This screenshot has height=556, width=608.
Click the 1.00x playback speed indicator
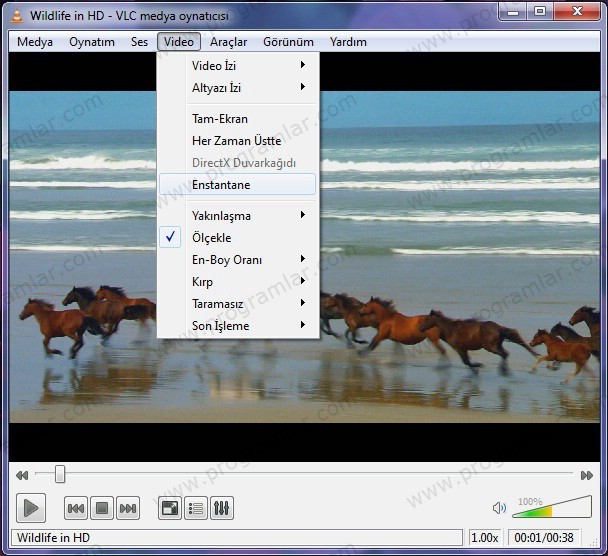pyautogui.click(x=485, y=538)
